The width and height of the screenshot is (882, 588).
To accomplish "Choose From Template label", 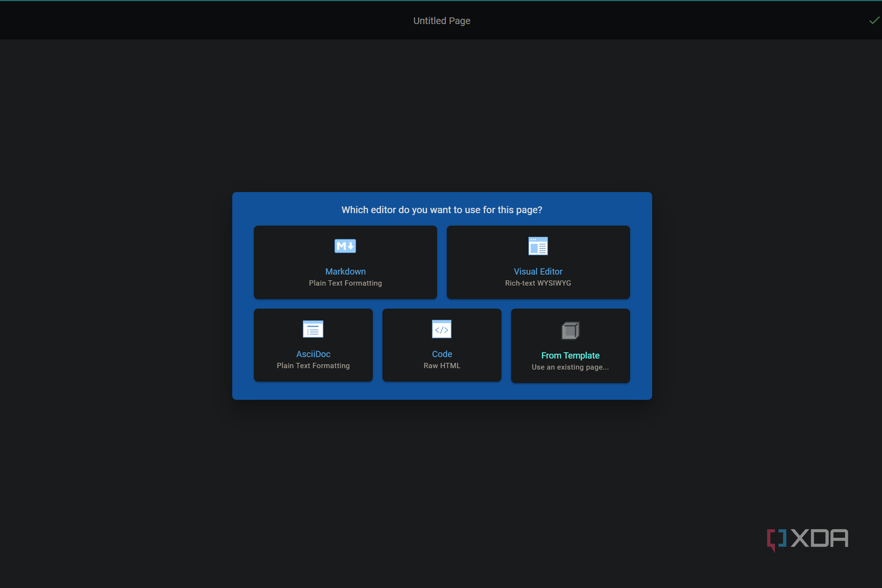I will click(570, 355).
